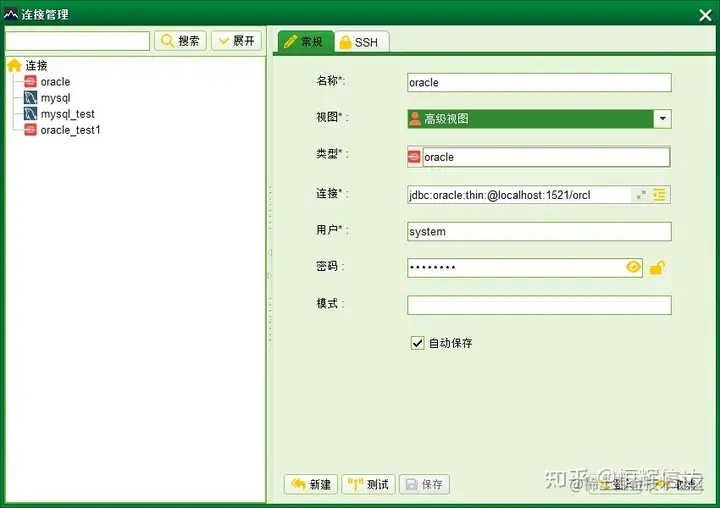Click the 新建 new button

[x=311, y=484]
